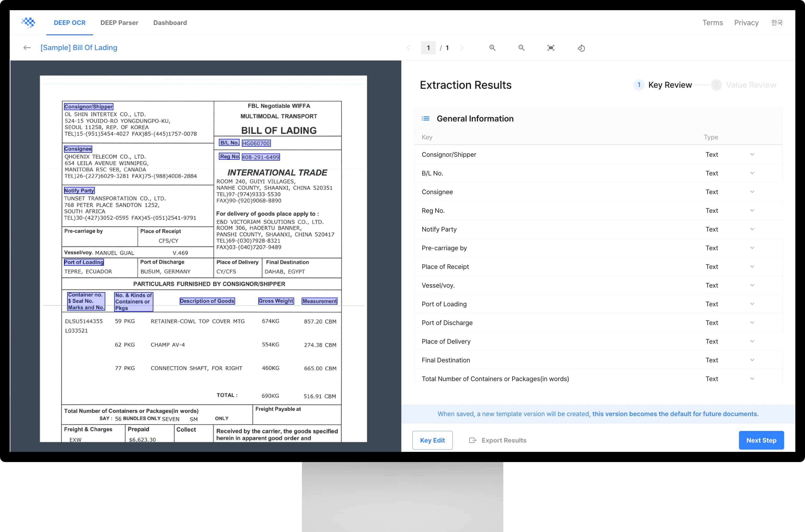Click the app logo in the header
805x532 pixels.
tap(28, 22)
